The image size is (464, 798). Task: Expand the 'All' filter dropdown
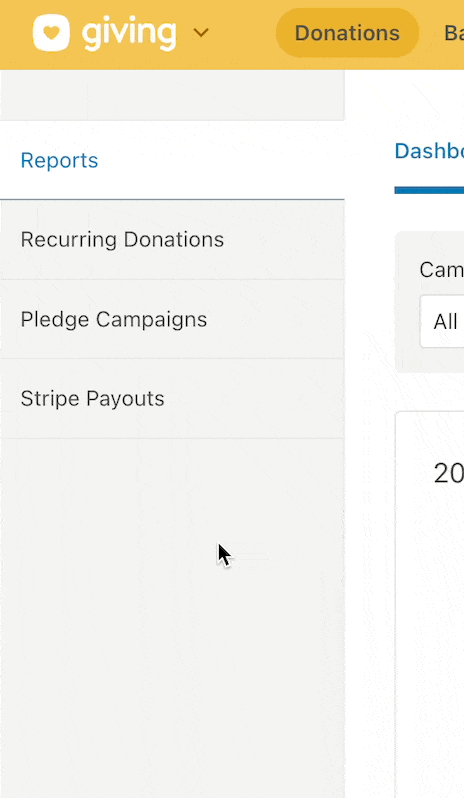click(442, 322)
